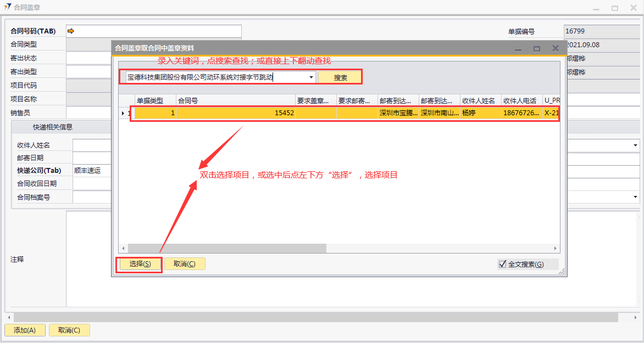Minimize the 合同盖章取合同中盖章资料 dialog
Viewport: 644px width, 343px height.
pos(518,49)
